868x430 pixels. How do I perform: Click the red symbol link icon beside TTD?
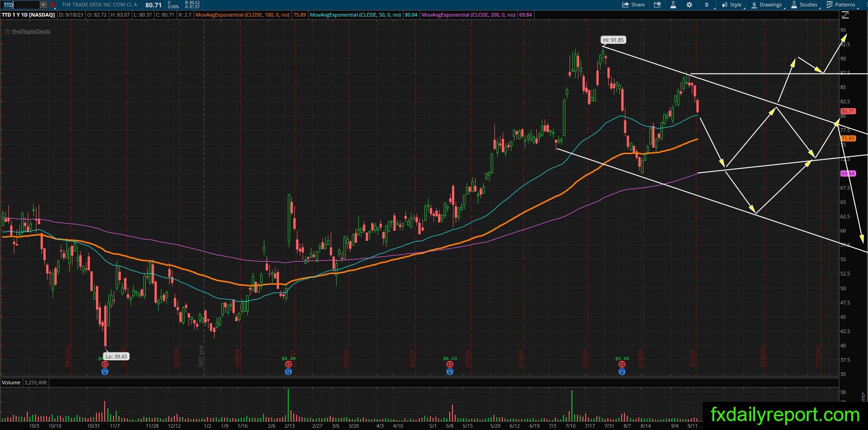53,5
